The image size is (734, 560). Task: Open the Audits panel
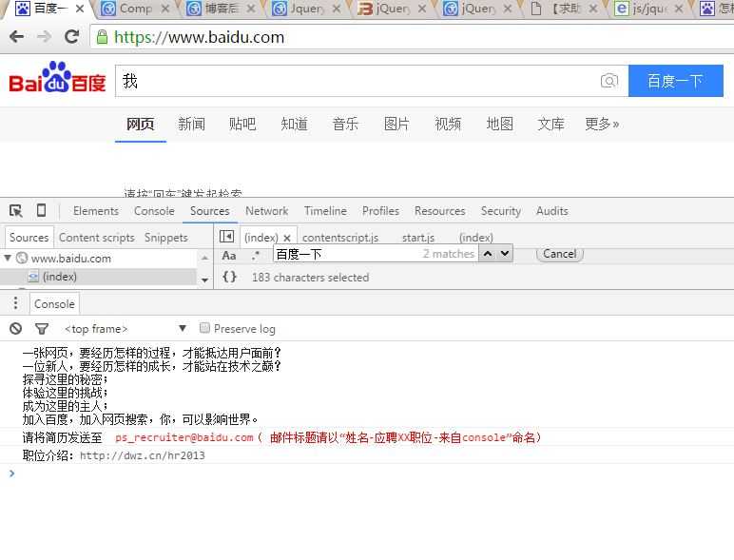point(551,211)
